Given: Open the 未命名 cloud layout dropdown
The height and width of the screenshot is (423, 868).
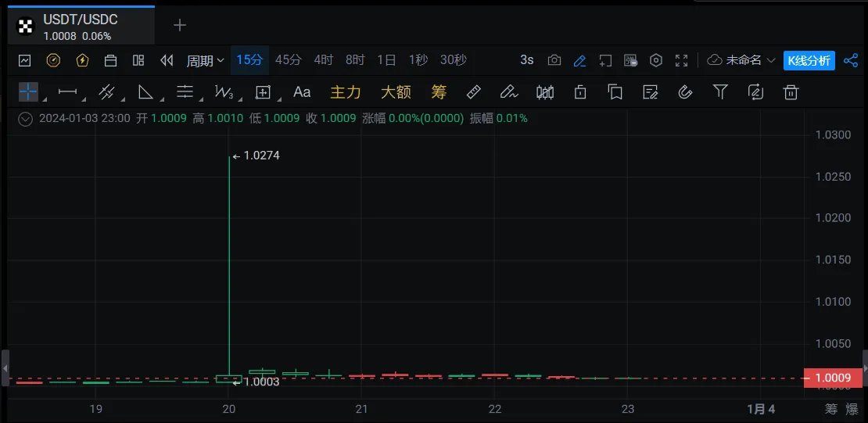Looking at the screenshot, I should (741, 60).
